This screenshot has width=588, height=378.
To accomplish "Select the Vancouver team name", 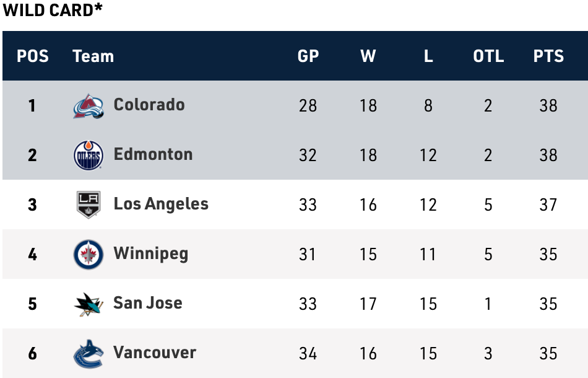I will 155,353.
